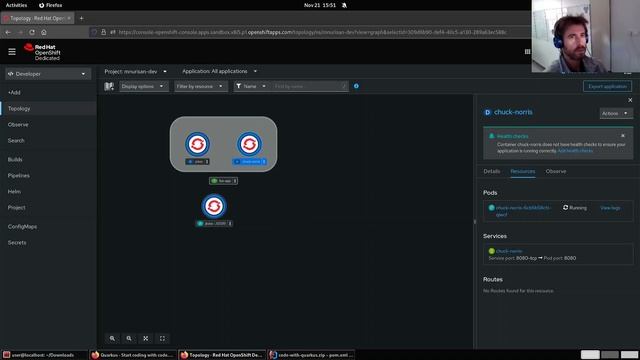Click the Red Hat OpenShift Dedicated logo
The width and height of the screenshot is (640, 360).
tap(42, 52)
